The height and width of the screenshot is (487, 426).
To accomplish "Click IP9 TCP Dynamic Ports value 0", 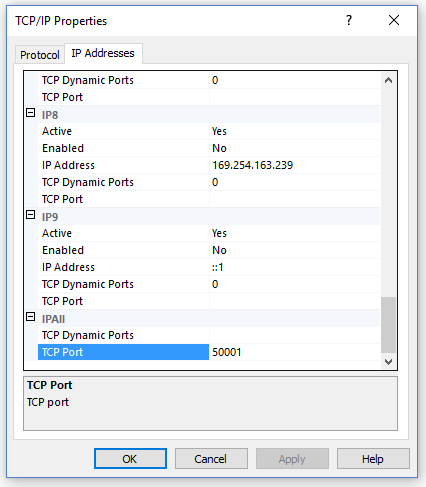I will (295, 284).
